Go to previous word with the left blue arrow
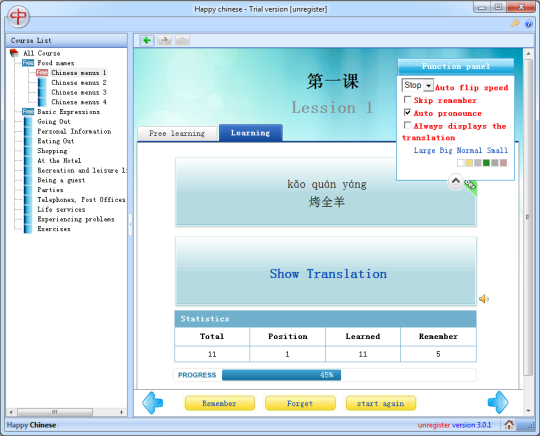Image resolution: width=540 pixels, height=436 pixels. [x=153, y=403]
